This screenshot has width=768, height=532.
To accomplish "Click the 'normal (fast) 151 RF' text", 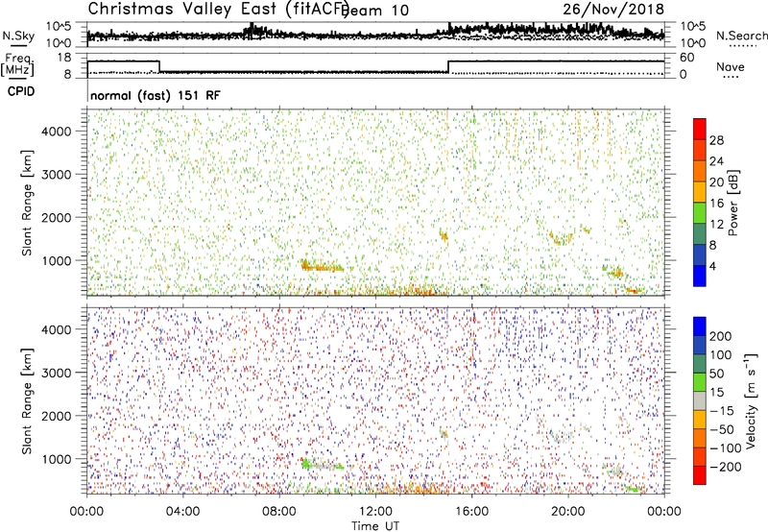I will (156, 95).
